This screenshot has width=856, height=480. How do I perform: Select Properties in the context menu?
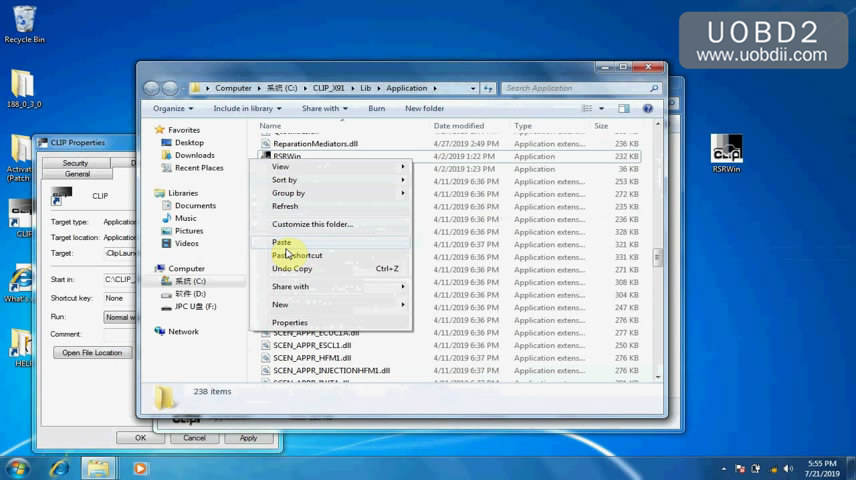click(x=290, y=322)
